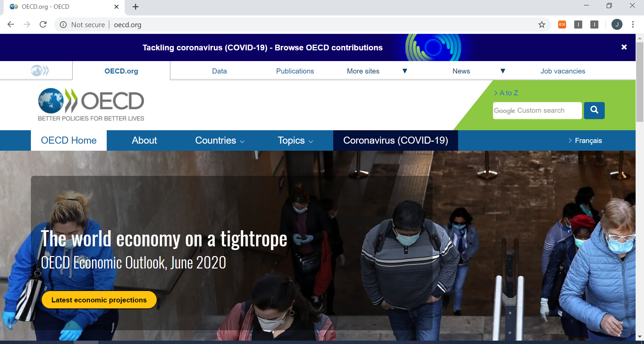
Task: Click the Tackling coronavirus banner text
Action: click(262, 48)
